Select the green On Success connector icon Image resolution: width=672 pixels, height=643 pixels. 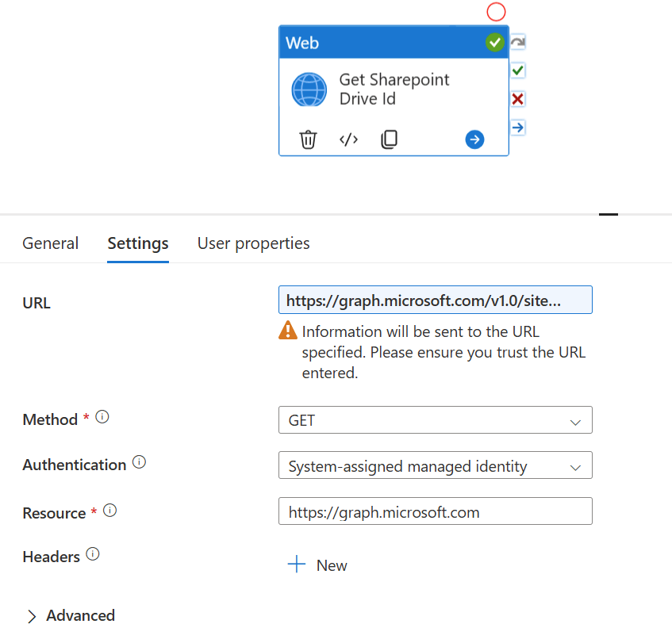pos(518,71)
